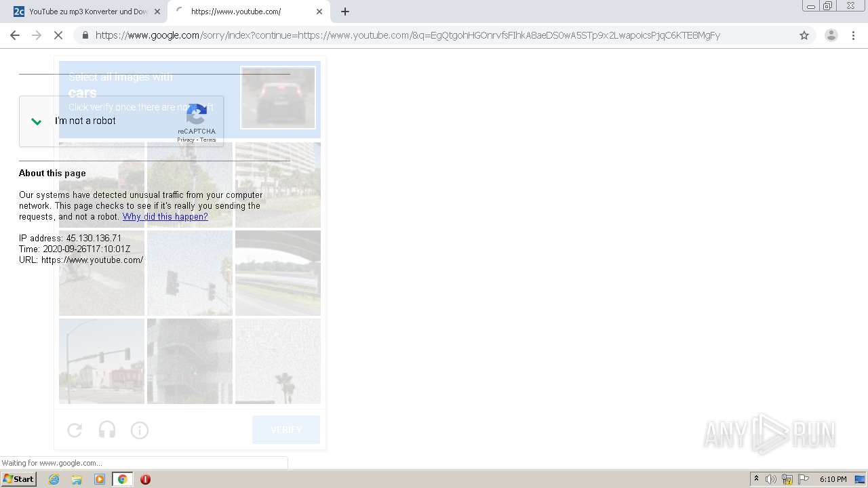The width and height of the screenshot is (868, 488).
Task: Open the Why did this happen link
Action: coord(165,217)
